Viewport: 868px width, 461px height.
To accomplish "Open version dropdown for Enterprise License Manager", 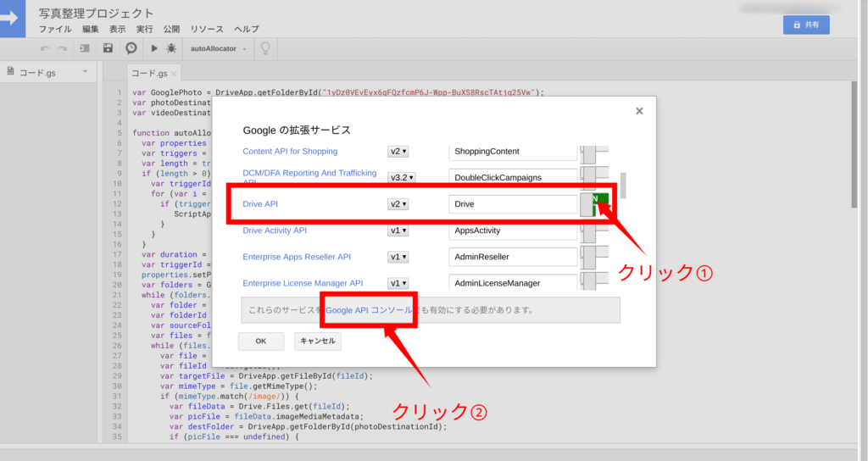I will (398, 283).
